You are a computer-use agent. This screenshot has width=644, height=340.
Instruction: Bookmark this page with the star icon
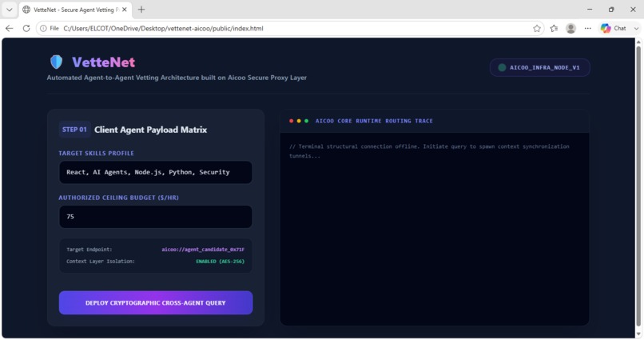click(537, 28)
